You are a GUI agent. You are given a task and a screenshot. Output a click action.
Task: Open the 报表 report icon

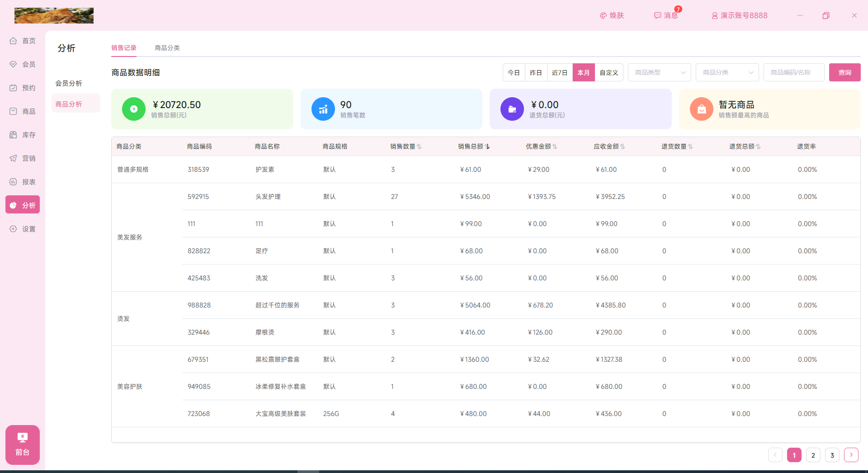click(x=13, y=182)
